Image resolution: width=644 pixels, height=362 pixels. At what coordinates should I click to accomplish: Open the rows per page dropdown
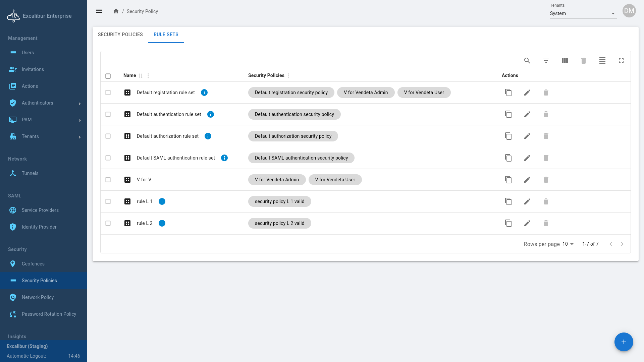point(568,244)
